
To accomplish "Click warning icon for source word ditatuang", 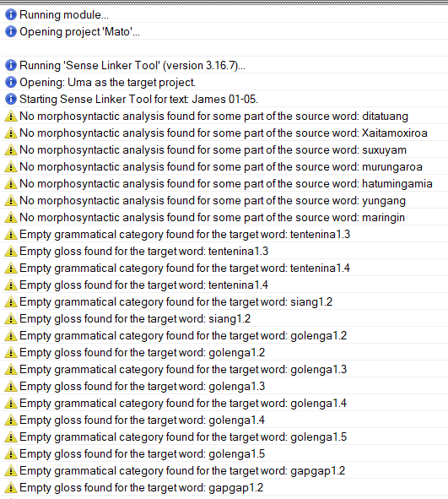I will 11,117.
